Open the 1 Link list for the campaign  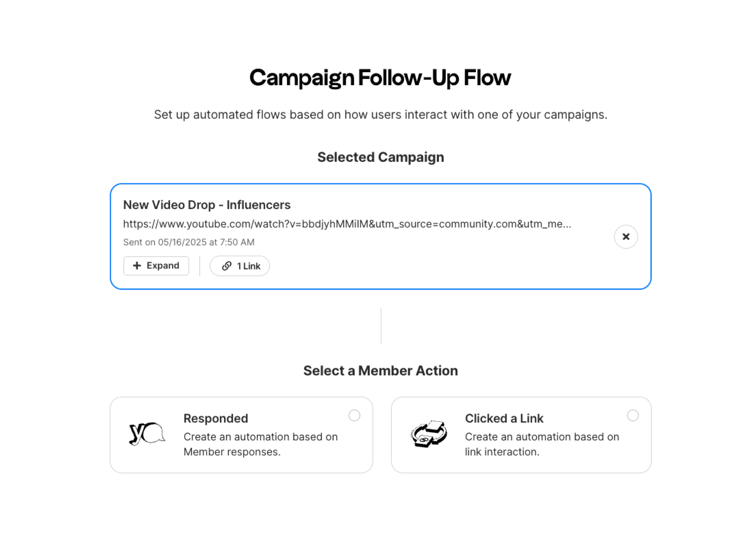(x=239, y=266)
